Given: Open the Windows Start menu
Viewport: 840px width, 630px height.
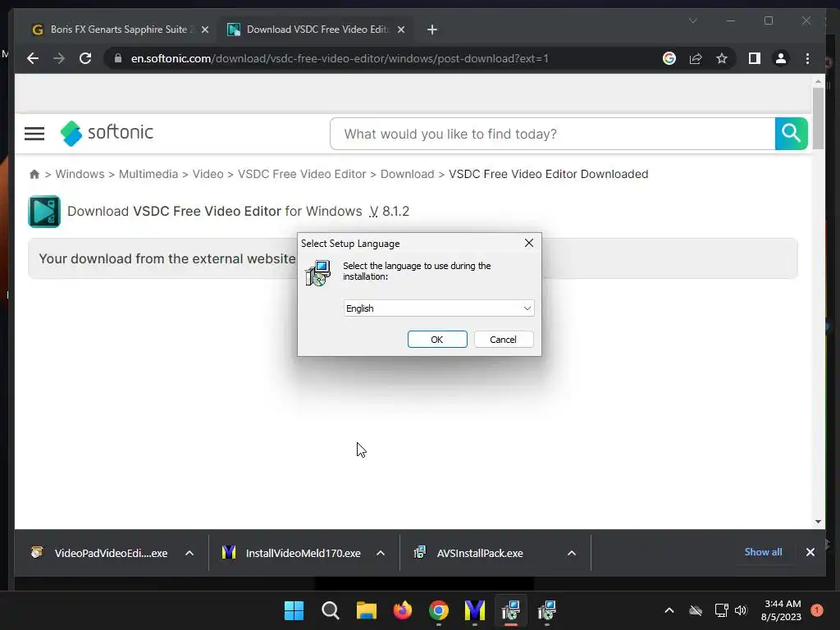Looking at the screenshot, I should point(294,610).
